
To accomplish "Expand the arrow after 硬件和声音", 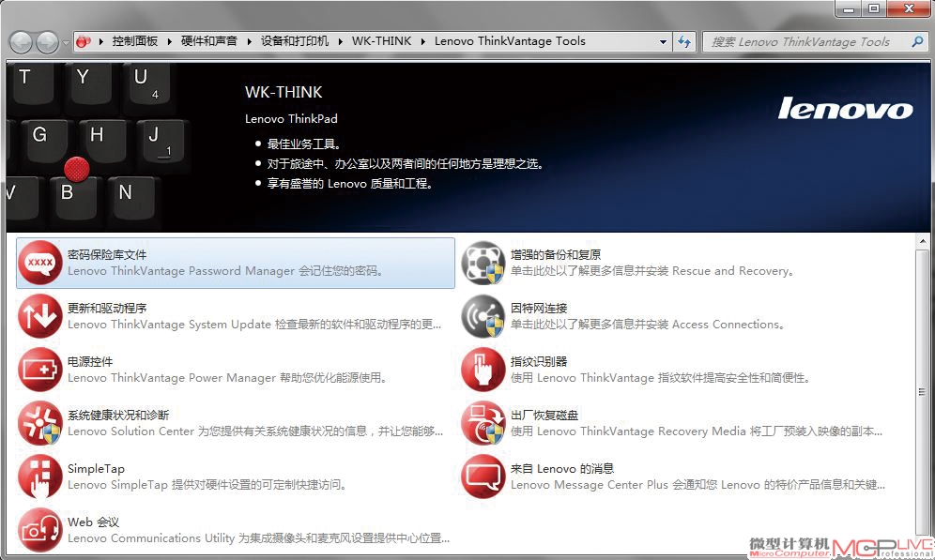I will (250, 41).
